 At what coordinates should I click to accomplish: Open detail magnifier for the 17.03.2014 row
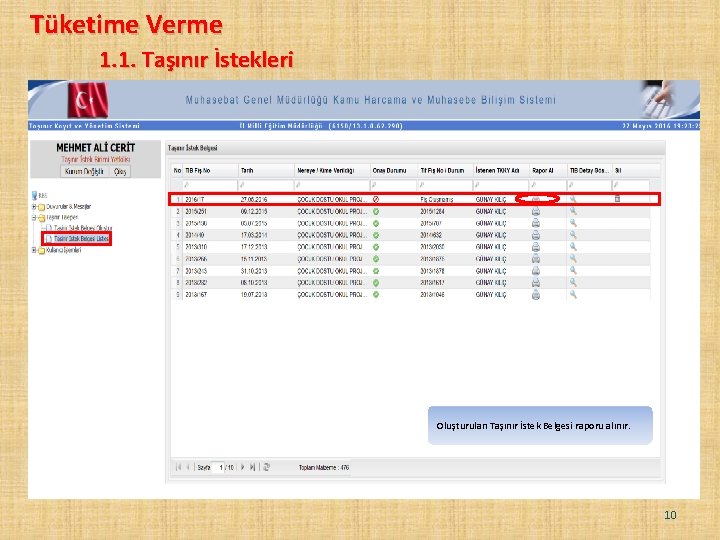click(x=573, y=235)
